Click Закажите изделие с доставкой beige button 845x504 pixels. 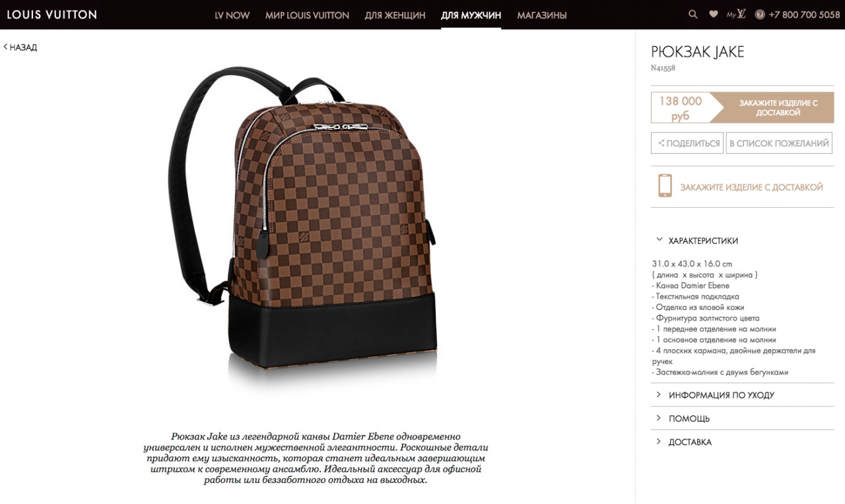pyautogui.click(x=772, y=108)
